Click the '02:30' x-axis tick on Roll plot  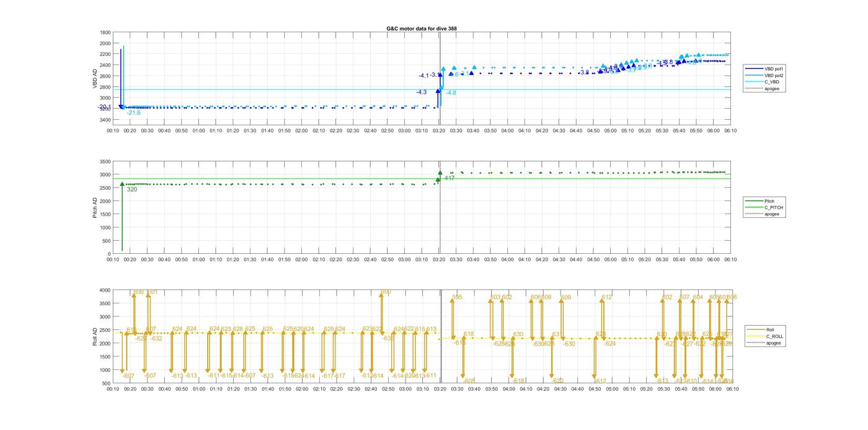click(353, 390)
